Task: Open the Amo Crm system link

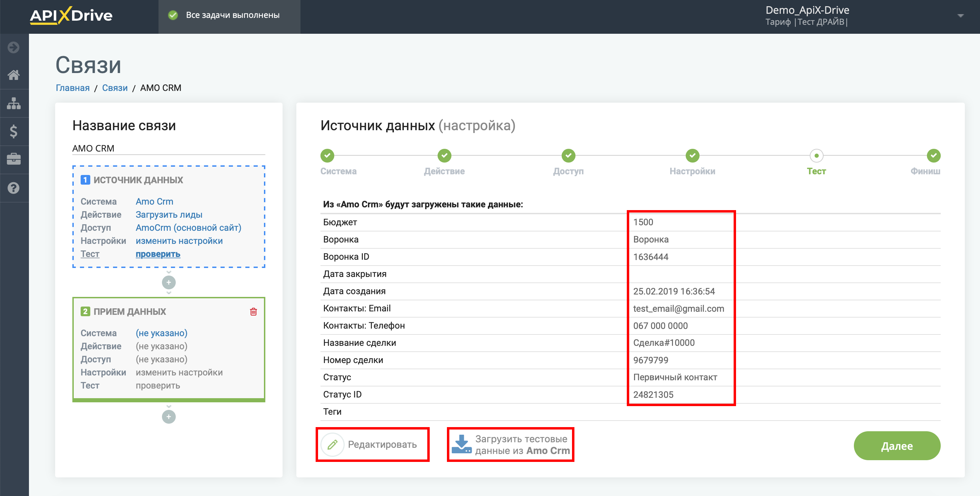Action: tap(154, 201)
